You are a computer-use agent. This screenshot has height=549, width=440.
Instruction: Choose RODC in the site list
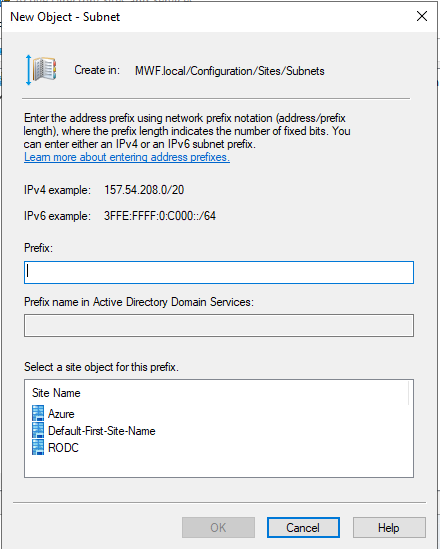tap(63, 447)
